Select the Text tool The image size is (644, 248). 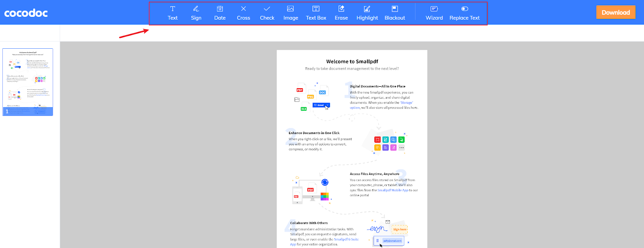pyautogui.click(x=172, y=13)
